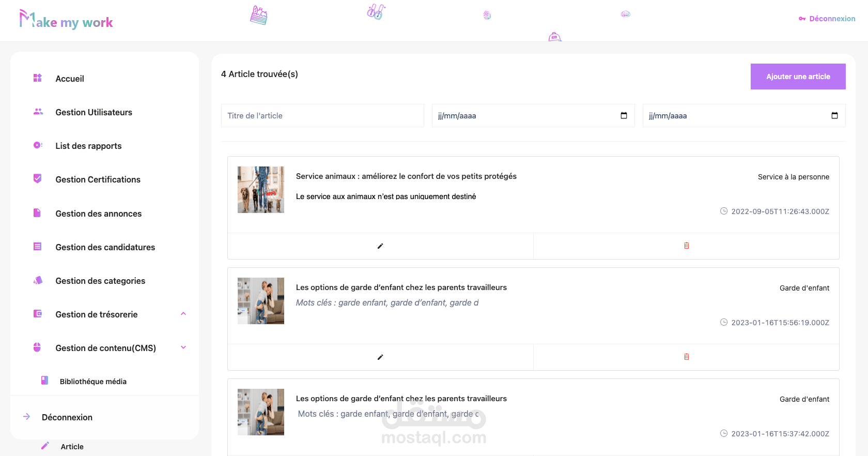Click the italic Mots clés garde enfant text

click(388, 302)
